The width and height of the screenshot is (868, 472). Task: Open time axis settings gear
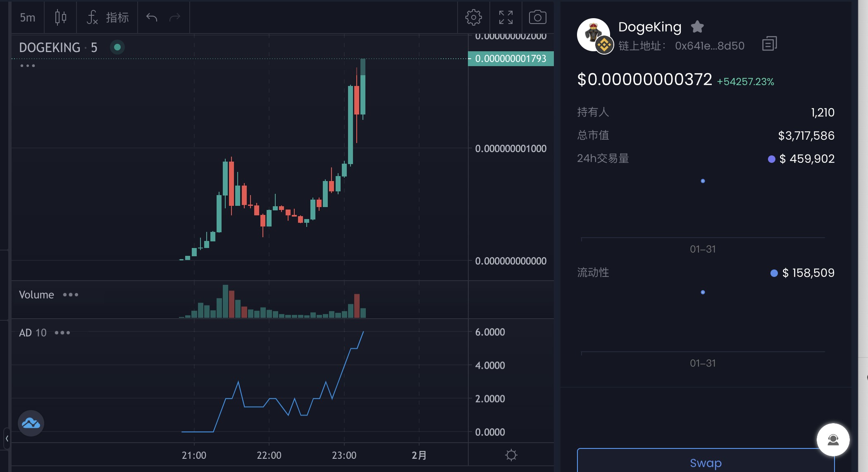point(511,455)
